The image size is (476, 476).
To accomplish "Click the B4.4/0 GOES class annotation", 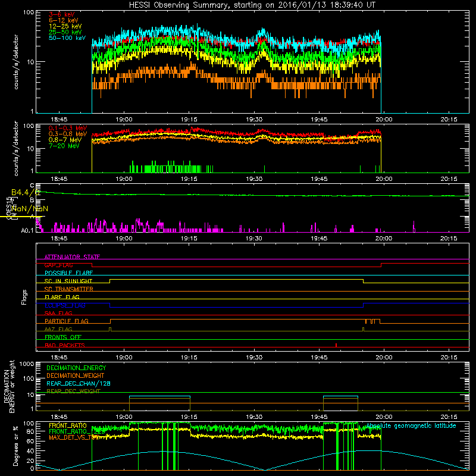I will pyautogui.click(x=26, y=192).
